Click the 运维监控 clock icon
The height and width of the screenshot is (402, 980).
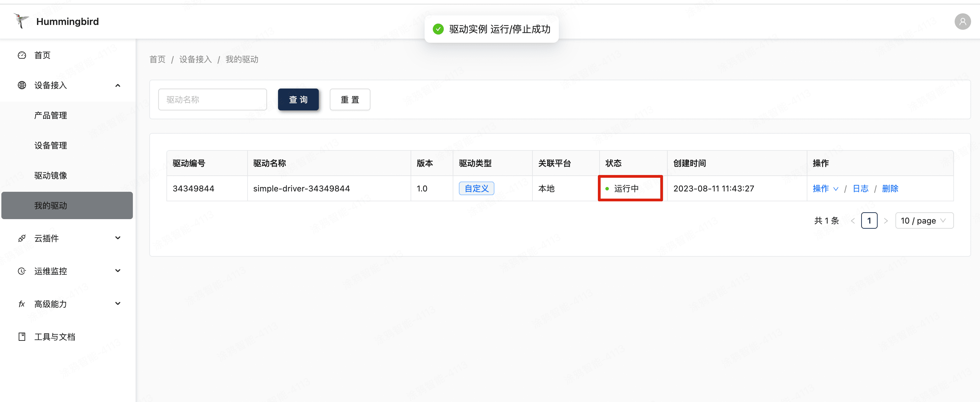coord(22,271)
